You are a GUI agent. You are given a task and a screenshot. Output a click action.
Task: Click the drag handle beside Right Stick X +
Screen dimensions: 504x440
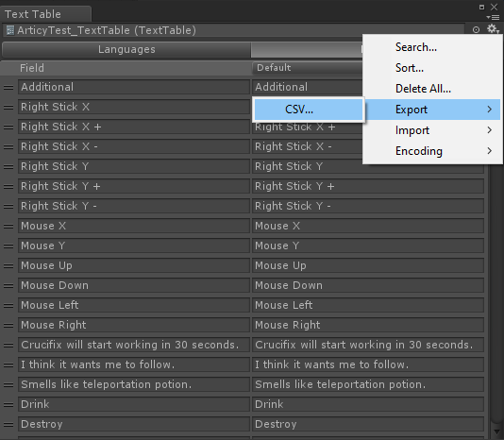tap(8, 127)
